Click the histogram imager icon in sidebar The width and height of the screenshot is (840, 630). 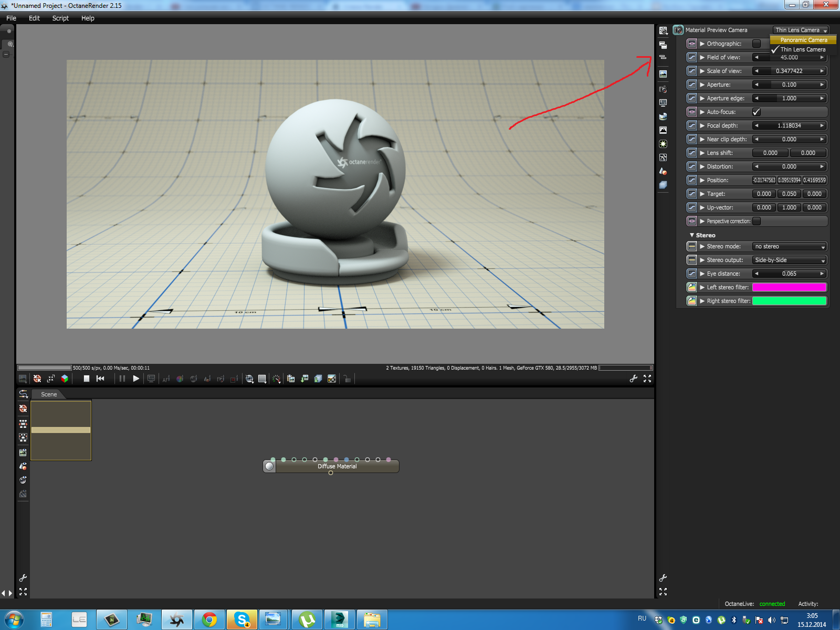pyautogui.click(x=663, y=130)
